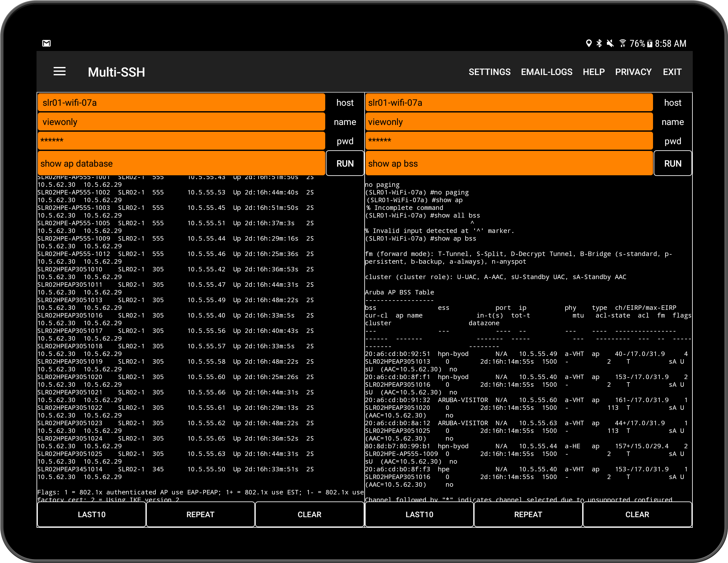Edit the right panel password field
The image size is (728, 563).
(509, 141)
